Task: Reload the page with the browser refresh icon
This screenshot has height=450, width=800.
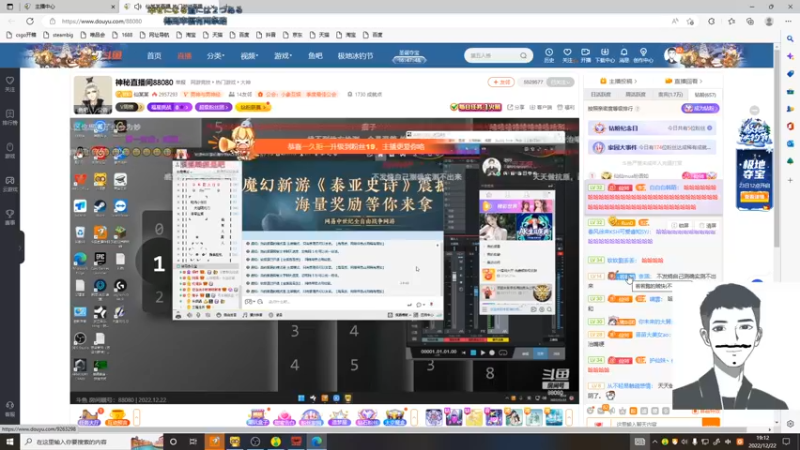Action: (x=30, y=21)
